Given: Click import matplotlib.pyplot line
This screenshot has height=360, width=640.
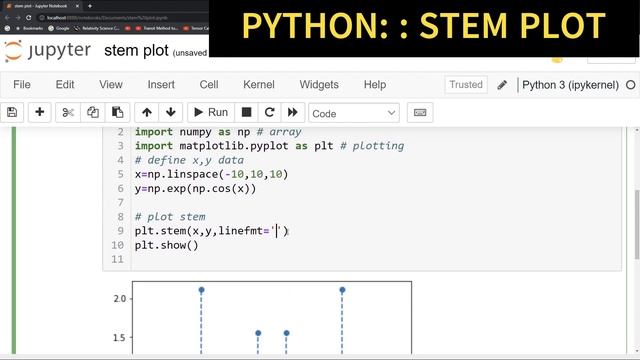Looking at the screenshot, I should point(269,146).
